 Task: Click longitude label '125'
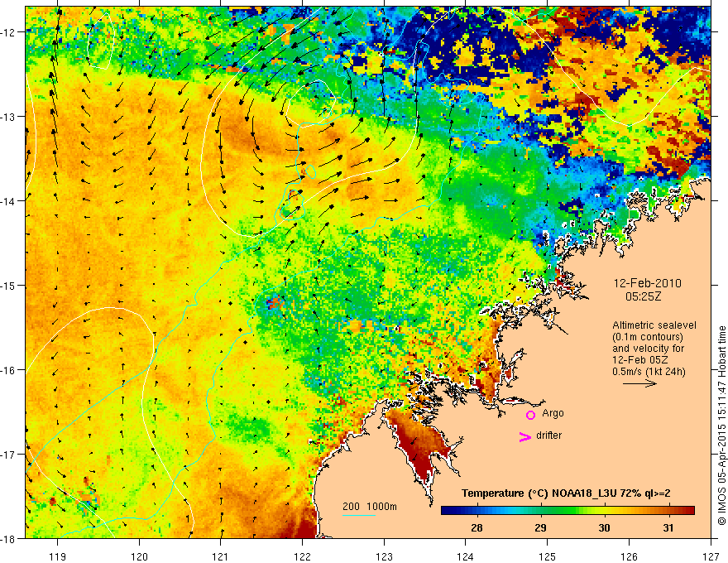pyautogui.click(x=548, y=556)
